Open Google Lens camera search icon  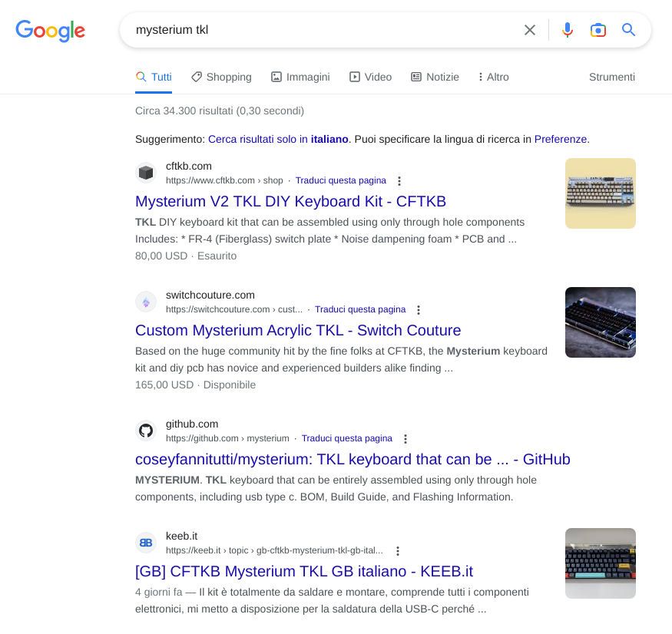pos(598,30)
